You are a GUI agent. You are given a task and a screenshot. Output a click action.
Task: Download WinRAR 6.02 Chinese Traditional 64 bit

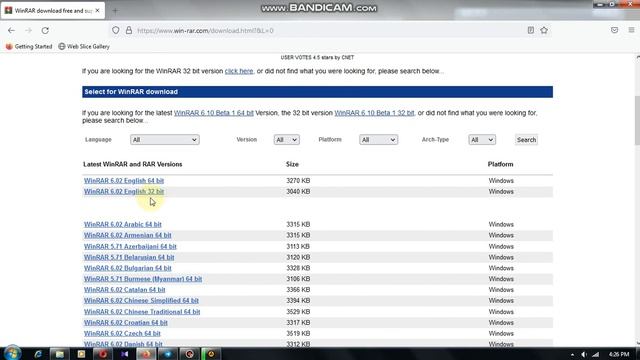[142, 312]
